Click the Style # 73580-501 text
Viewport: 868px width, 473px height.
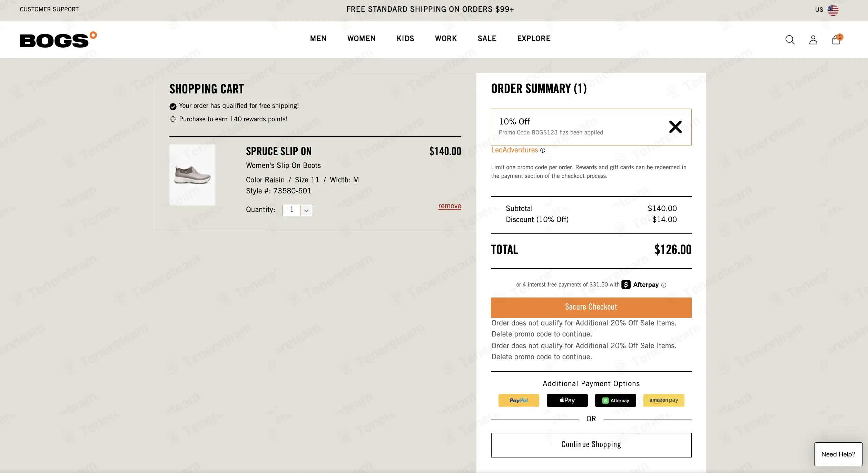pos(278,191)
